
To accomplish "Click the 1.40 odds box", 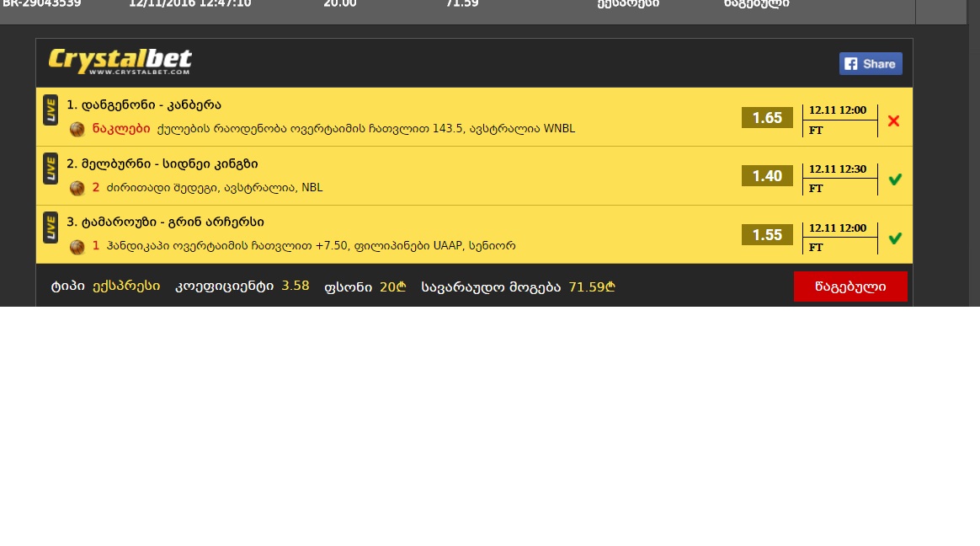I will pos(767,176).
